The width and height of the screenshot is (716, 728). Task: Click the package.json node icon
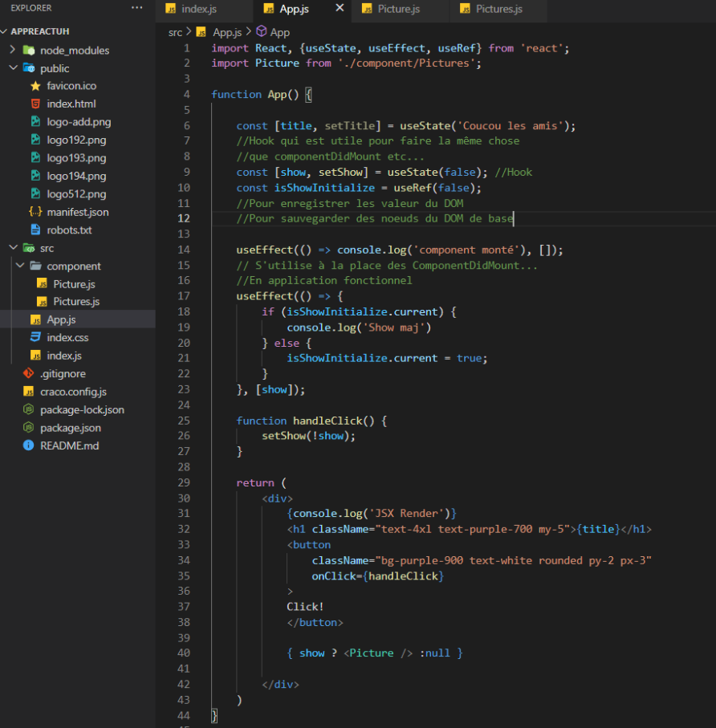pos(29,427)
